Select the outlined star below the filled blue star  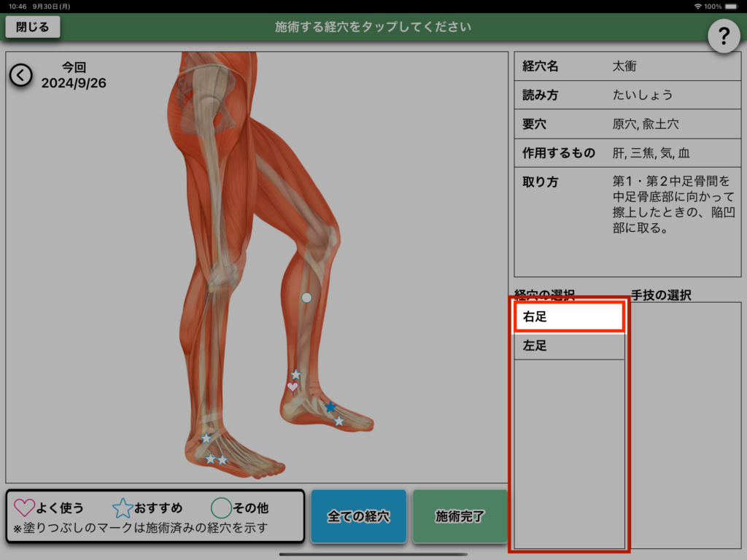(x=338, y=421)
